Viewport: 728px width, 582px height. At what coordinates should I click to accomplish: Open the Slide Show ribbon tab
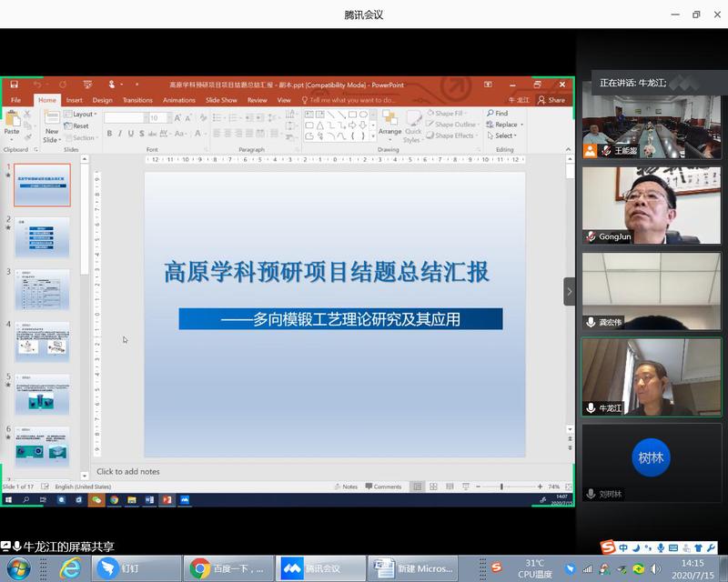221,100
